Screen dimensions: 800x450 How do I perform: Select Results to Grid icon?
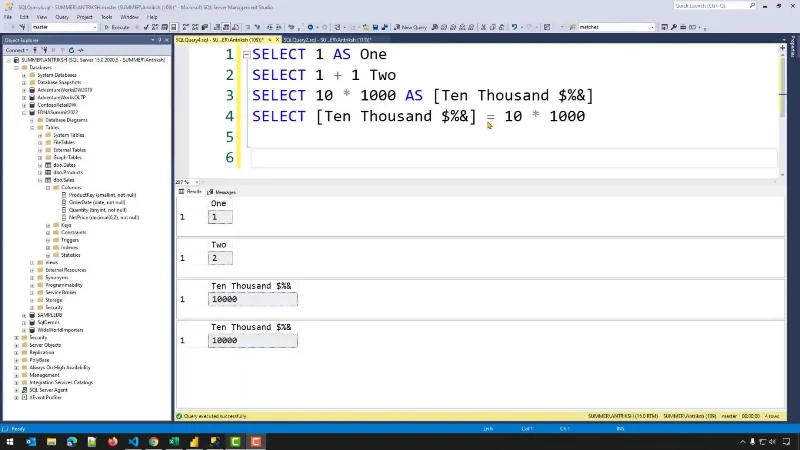226,27
